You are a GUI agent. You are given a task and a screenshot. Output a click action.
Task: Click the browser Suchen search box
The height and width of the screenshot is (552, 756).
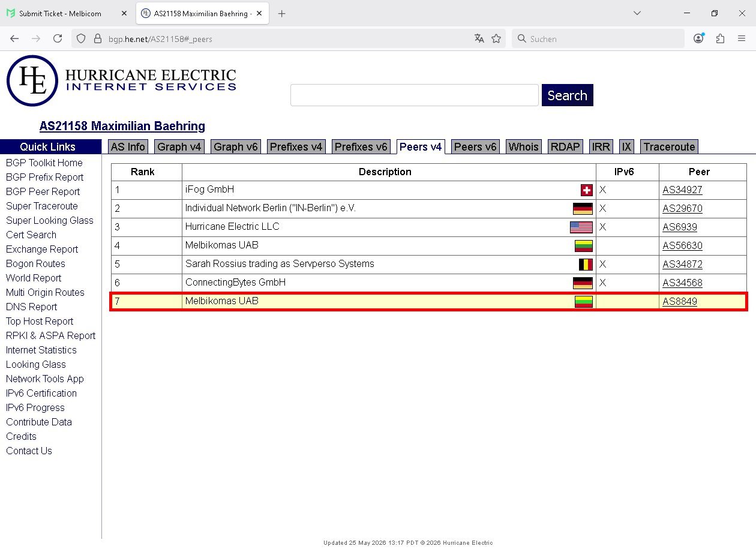pyautogui.click(x=598, y=38)
